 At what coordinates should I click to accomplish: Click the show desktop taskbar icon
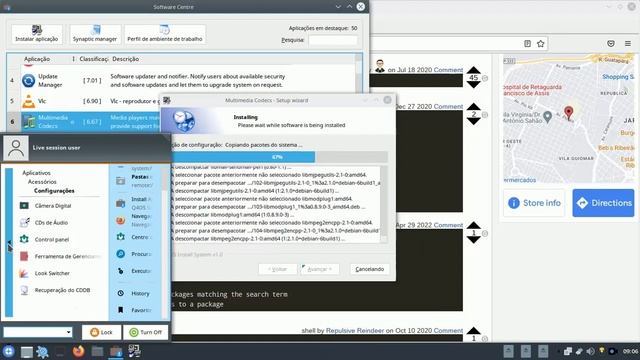coord(27,352)
